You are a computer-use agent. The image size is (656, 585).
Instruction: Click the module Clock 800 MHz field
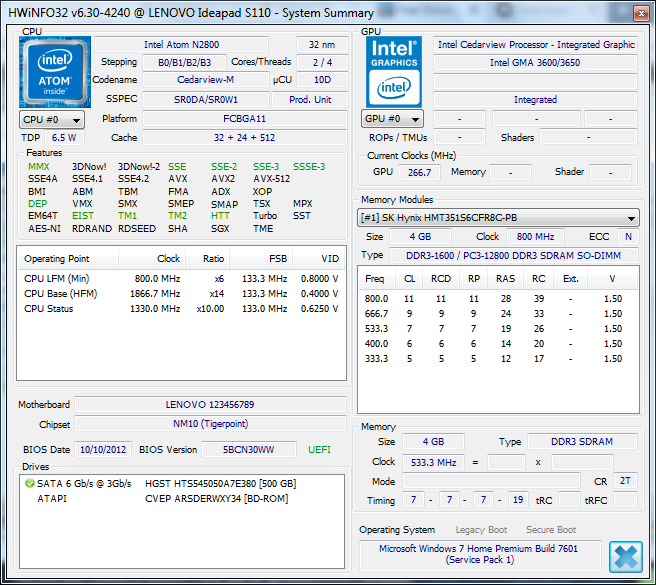[x=536, y=236]
